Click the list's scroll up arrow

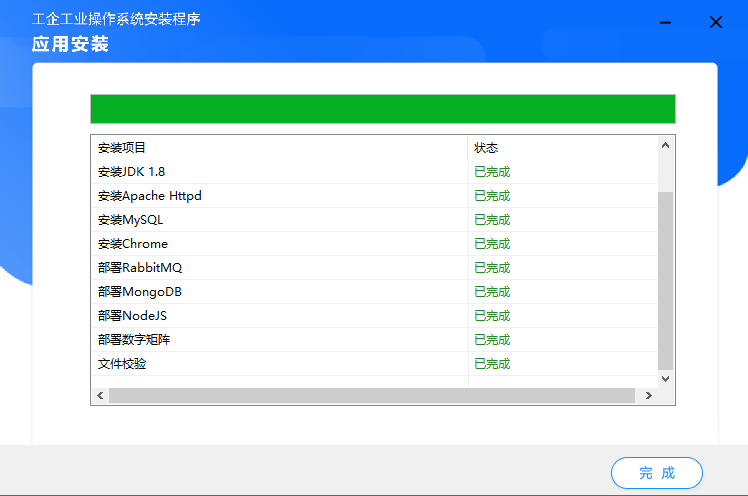[665, 145]
